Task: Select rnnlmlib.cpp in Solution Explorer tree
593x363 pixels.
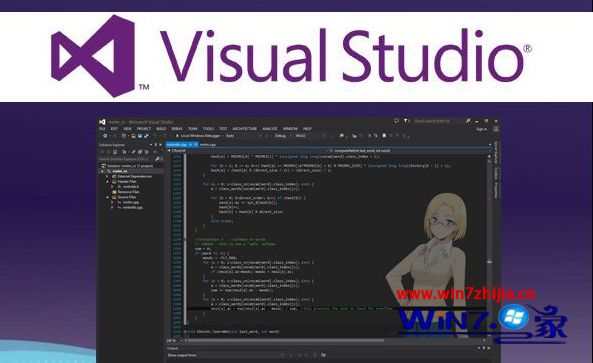Action: point(130,208)
